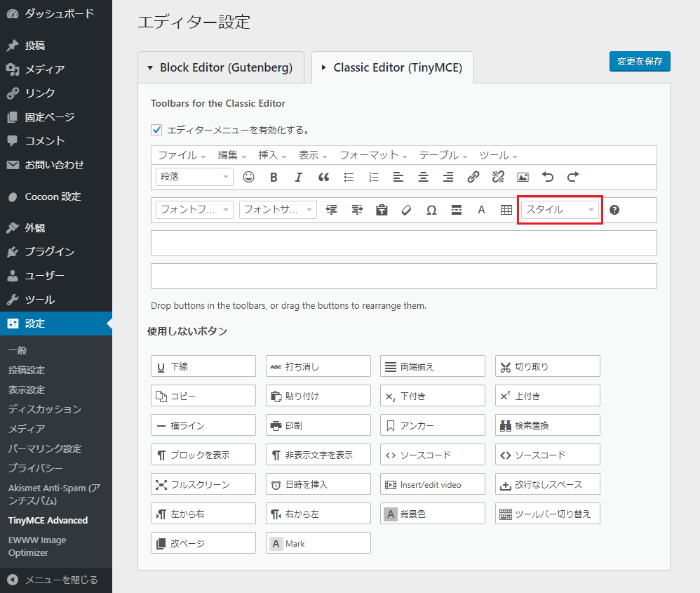Open ダッシュボード in the sidebar

click(x=56, y=14)
